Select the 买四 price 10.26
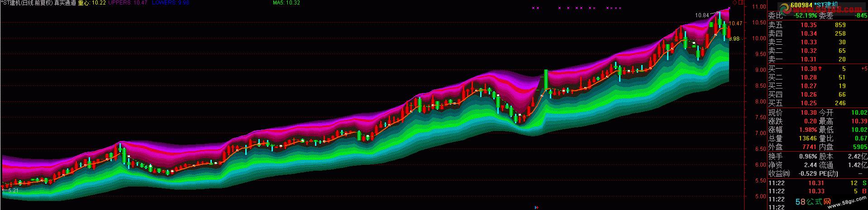Screen dimensions: 868x210 click(x=808, y=94)
